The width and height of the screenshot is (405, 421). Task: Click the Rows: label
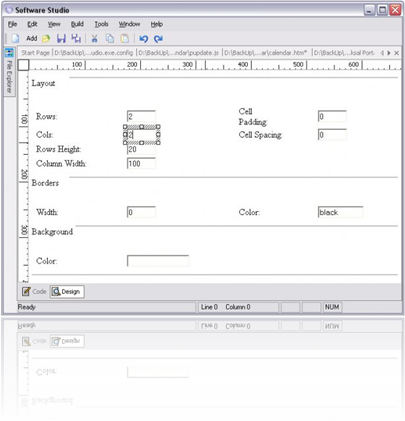point(46,116)
